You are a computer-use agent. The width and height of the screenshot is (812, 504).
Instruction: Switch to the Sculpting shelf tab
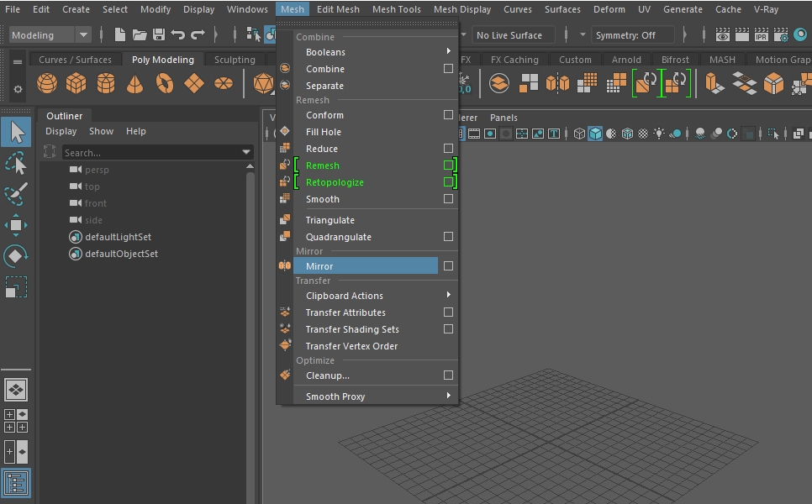pyautogui.click(x=235, y=60)
